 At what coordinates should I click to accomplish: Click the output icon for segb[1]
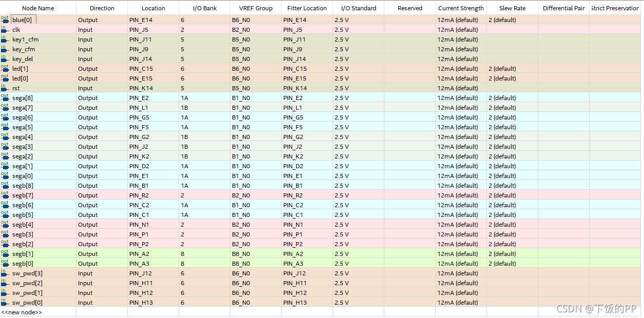point(5,254)
